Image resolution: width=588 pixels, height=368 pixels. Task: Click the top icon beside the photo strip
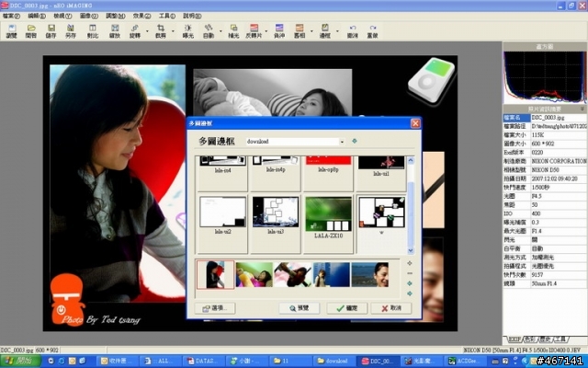[x=410, y=264]
